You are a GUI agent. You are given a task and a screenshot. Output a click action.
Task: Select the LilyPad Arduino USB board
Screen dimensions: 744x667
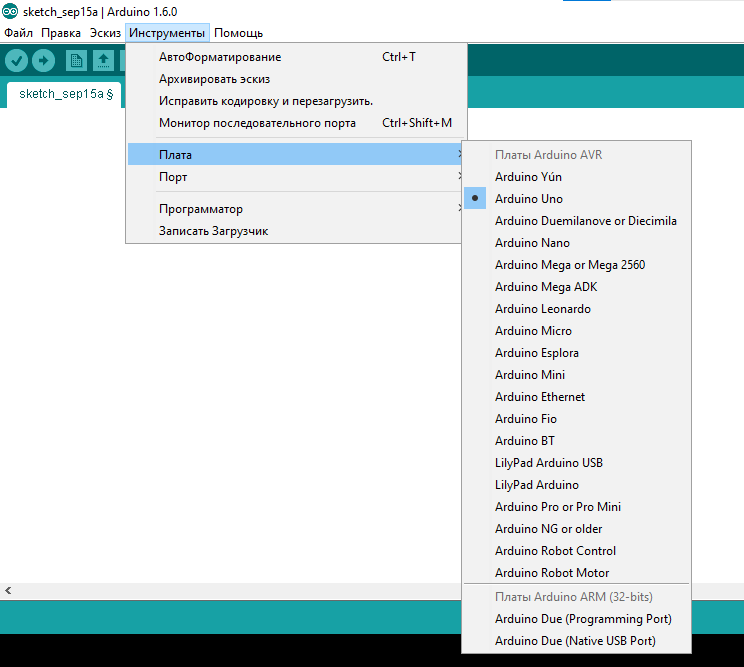pyautogui.click(x=577, y=463)
